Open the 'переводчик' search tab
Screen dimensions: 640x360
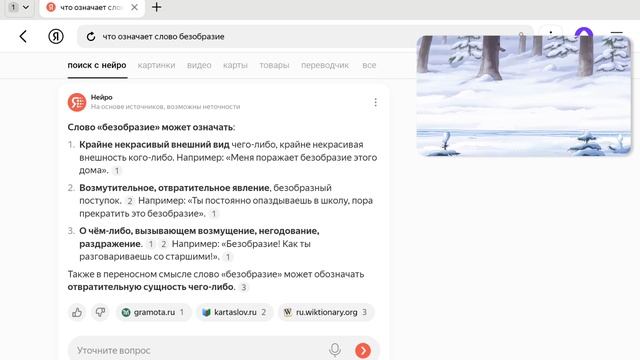325,65
